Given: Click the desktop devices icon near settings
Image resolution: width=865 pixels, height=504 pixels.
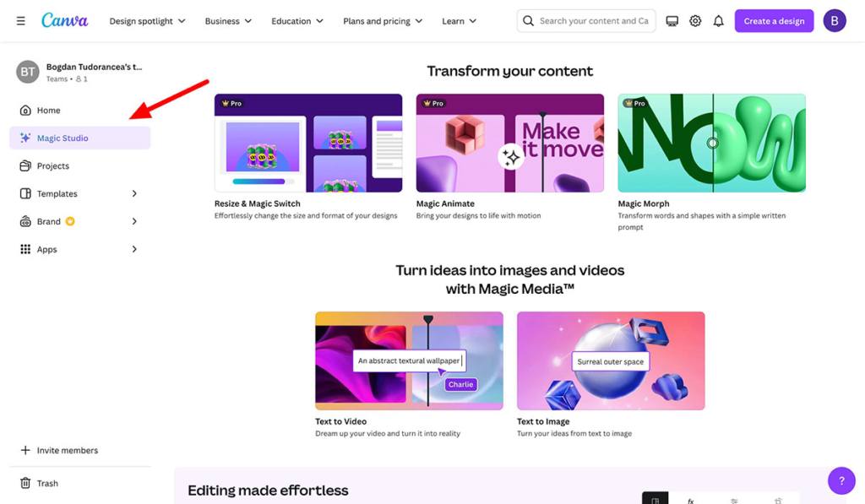Looking at the screenshot, I should click(x=672, y=20).
